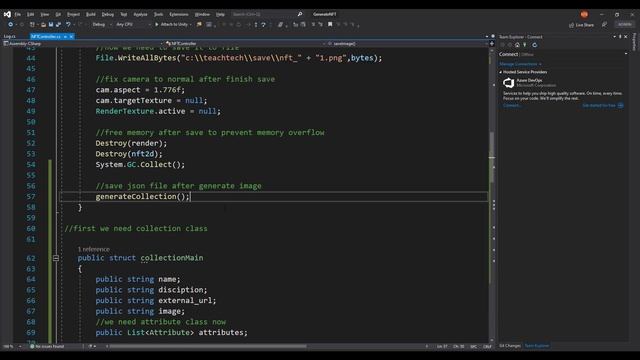Viewport: 640px width, 360px height.
Task: Click the Save icon in toolbar
Action: coord(51,24)
